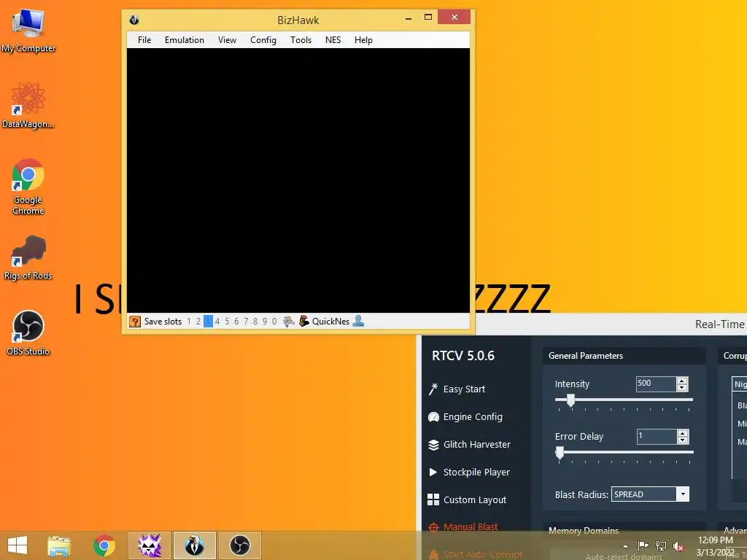
Task: Increase Error Delay with the up spinner arrow
Action: tap(683, 433)
